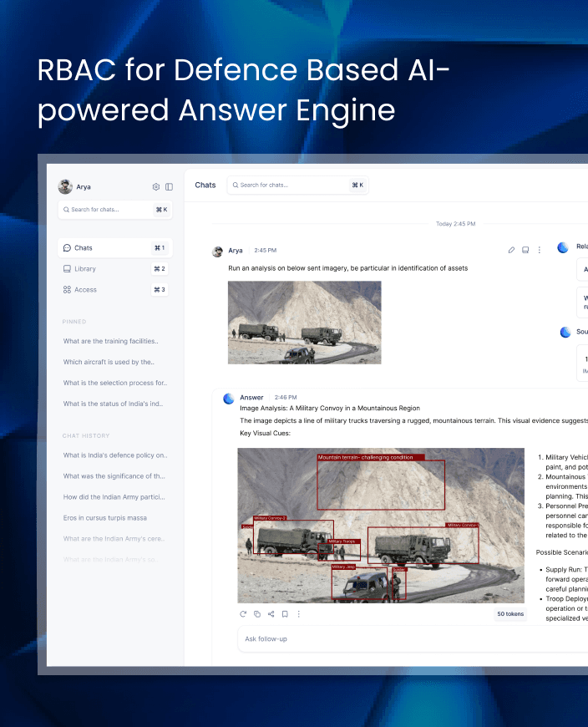Viewport: 588px width, 727px height.
Task: Open pinned chat 'What are the training facilities..'
Action: coord(111,341)
